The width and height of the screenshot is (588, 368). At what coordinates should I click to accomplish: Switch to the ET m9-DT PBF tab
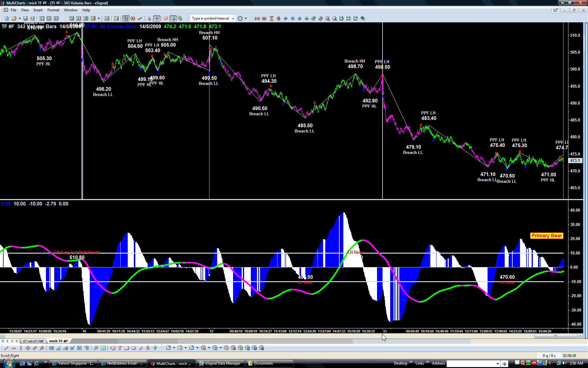[33, 341]
